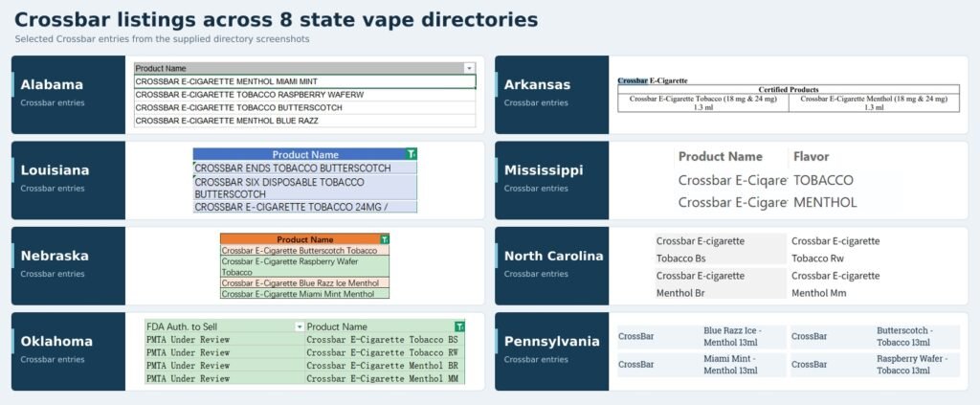
Task: Click the Arkansas Menthol (18 mg & 24 mg) cell
Action: click(x=874, y=103)
